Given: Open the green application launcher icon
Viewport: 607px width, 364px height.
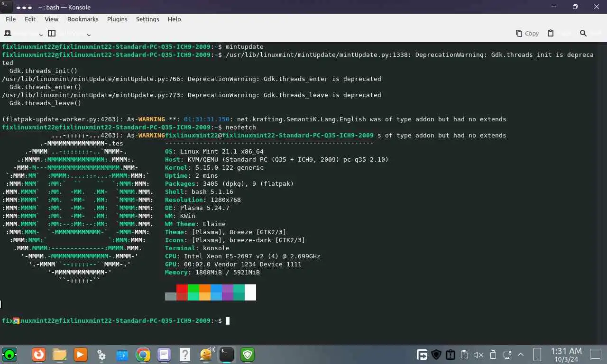Looking at the screenshot, I should tap(9, 354).
